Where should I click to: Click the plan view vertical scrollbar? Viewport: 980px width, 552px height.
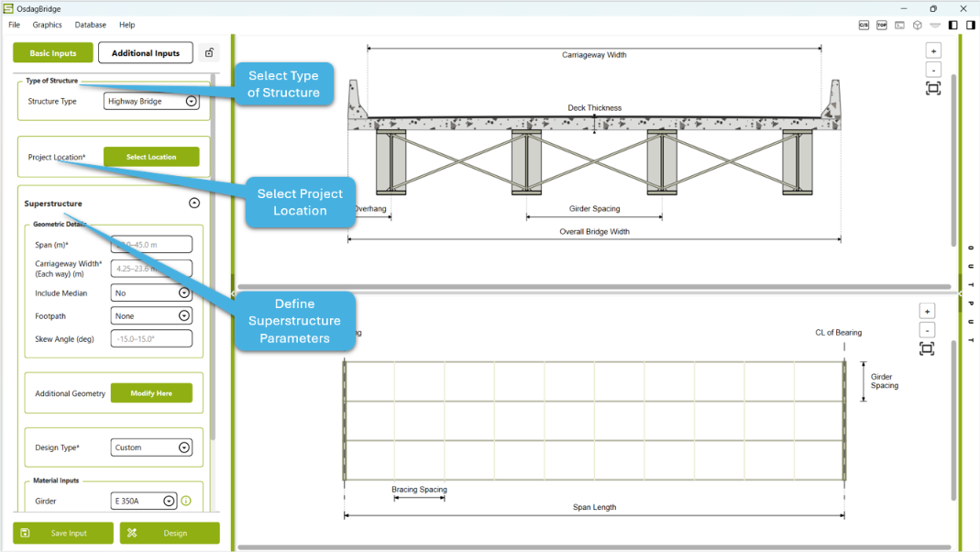[953, 420]
